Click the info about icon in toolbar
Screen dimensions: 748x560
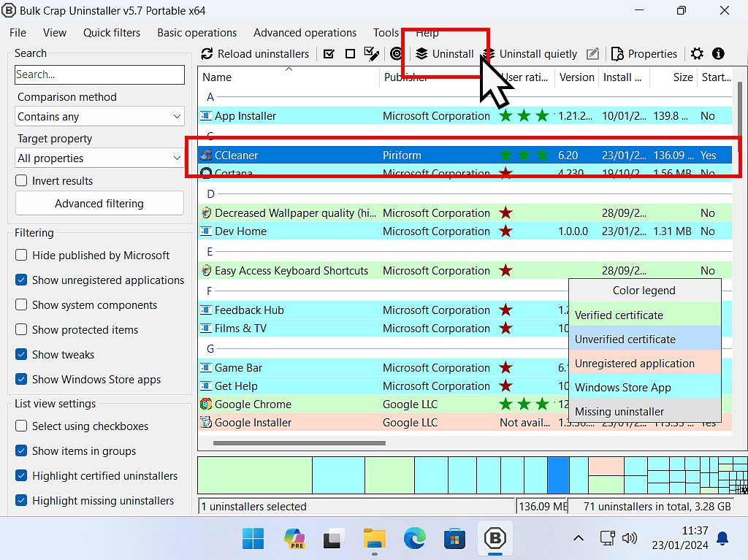tap(718, 54)
